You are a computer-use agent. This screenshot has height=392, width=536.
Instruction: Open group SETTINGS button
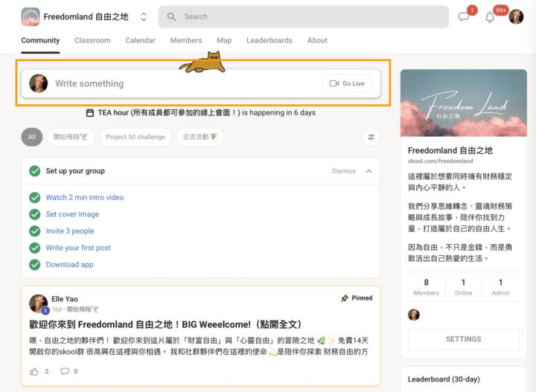point(464,339)
